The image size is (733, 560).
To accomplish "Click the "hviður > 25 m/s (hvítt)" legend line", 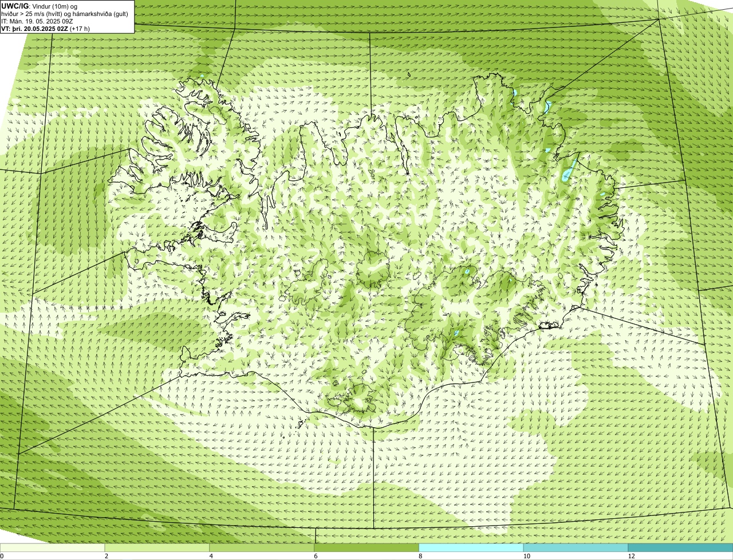I will coord(66,14).
